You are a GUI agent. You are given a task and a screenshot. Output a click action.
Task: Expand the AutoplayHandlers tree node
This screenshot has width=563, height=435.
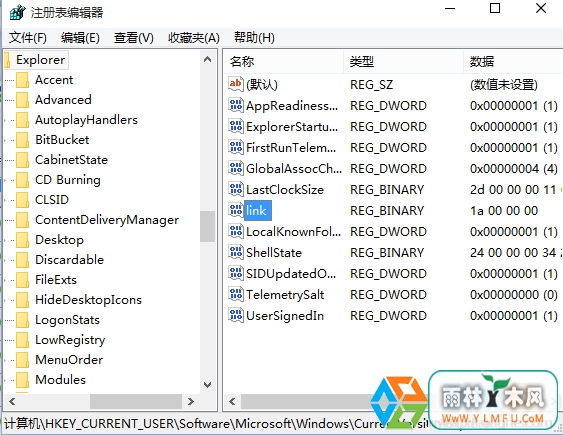tap(5, 120)
